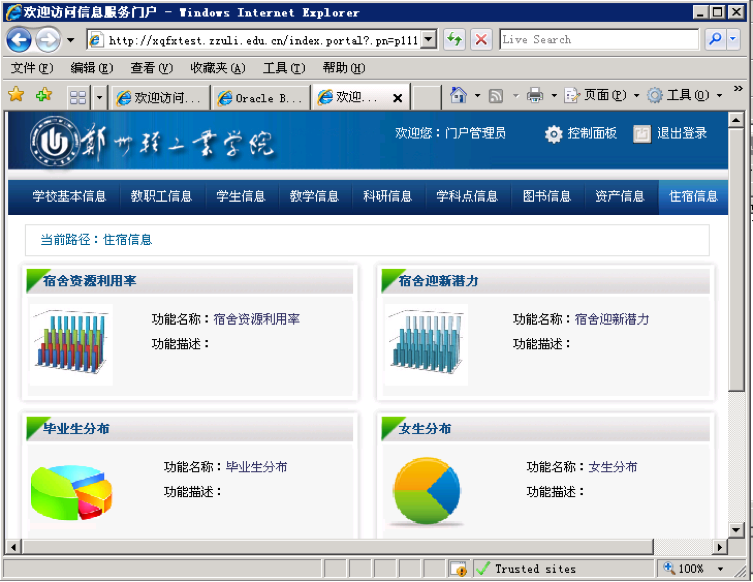Click the Quick Tabs grid icon

(x=78, y=97)
